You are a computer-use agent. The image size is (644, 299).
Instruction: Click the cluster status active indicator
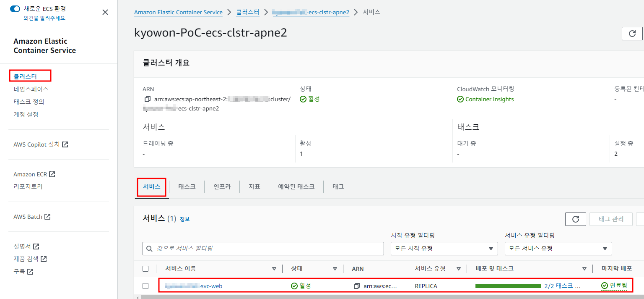coord(310,99)
